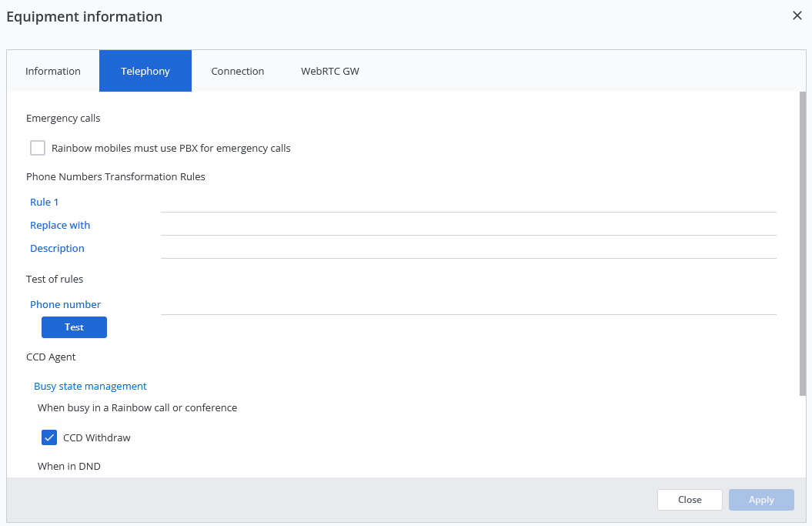Open the Connection tab
Image resolution: width=812 pixels, height=526 pixels.
pos(238,71)
